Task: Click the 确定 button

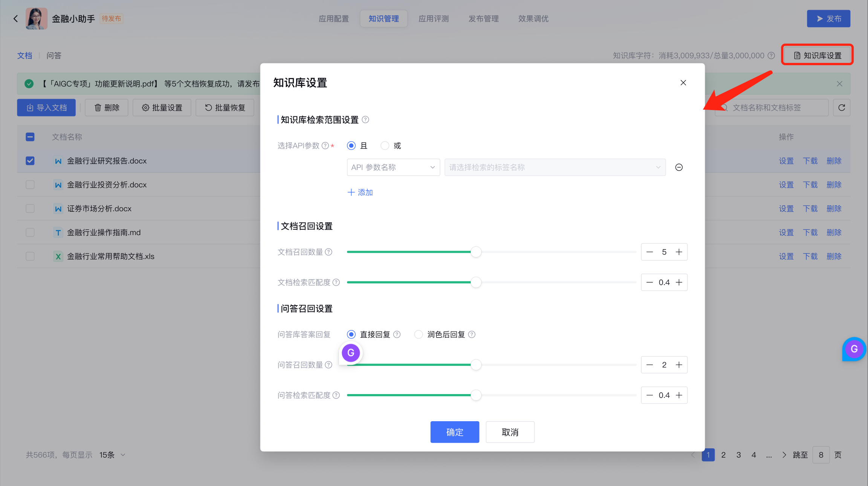Action: (x=454, y=432)
